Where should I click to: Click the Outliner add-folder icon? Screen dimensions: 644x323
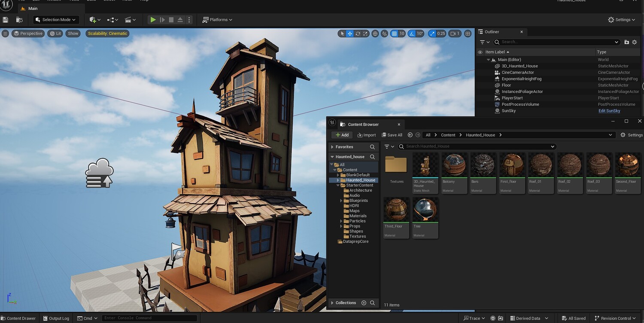coord(626,42)
